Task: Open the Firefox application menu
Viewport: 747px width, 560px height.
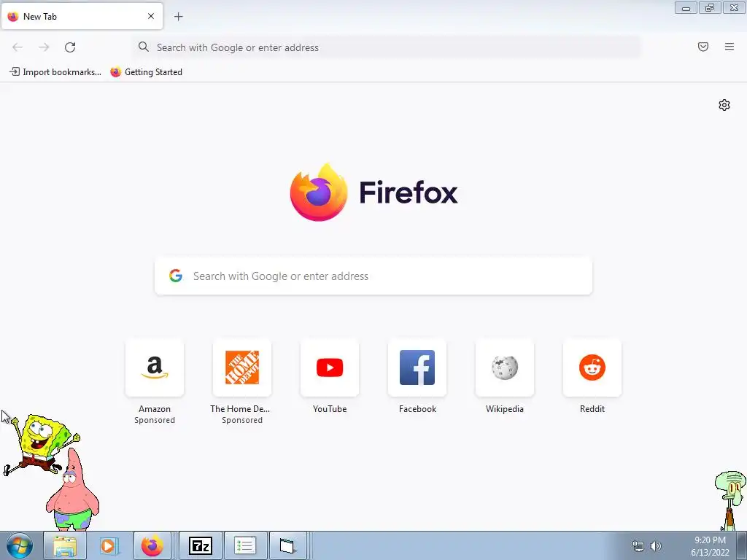Action: tap(729, 47)
